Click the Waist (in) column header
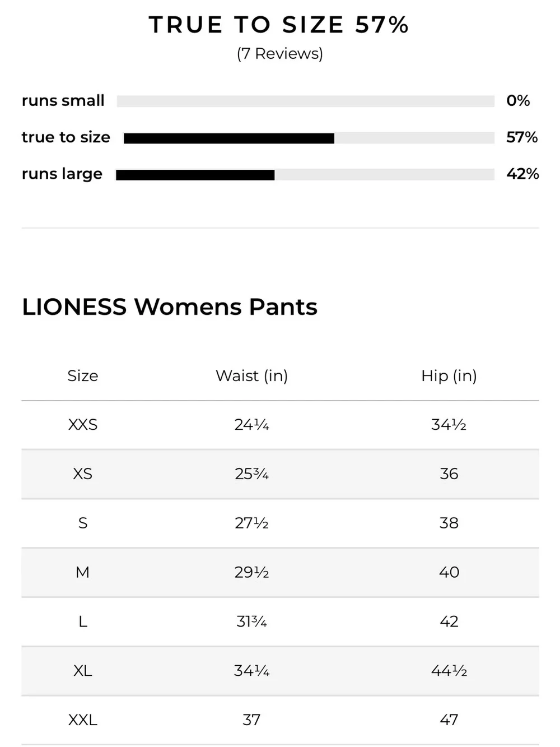The width and height of the screenshot is (560, 747). coord(252,375)
